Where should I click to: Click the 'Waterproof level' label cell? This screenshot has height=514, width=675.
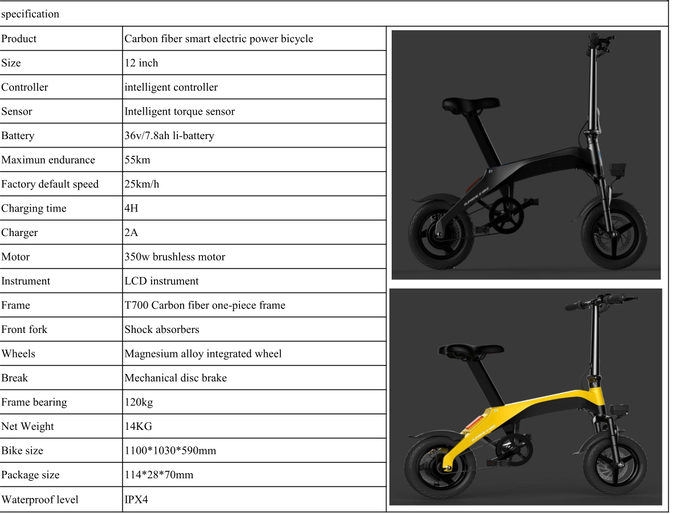pos(61,499)
